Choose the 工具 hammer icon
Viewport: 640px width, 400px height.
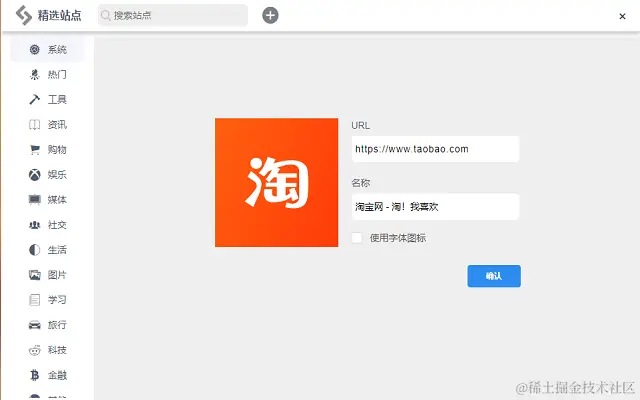click(x=35, y=99)
